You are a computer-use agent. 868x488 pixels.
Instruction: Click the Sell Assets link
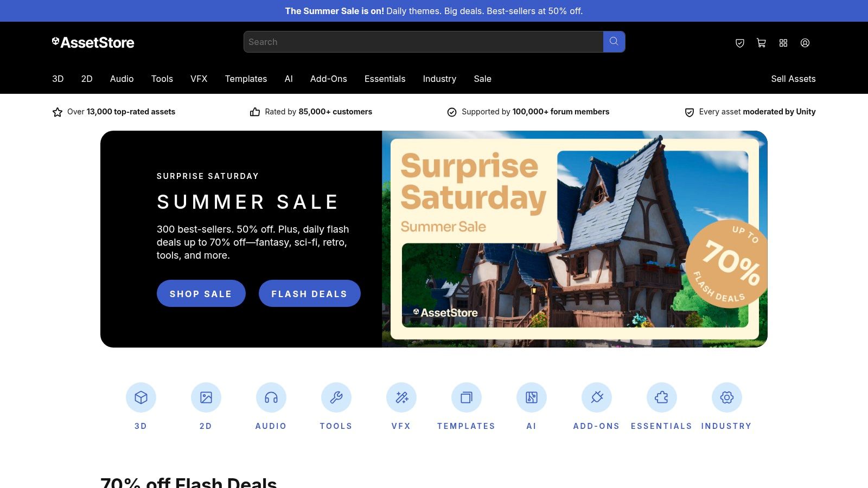click(x=793, y=79)
